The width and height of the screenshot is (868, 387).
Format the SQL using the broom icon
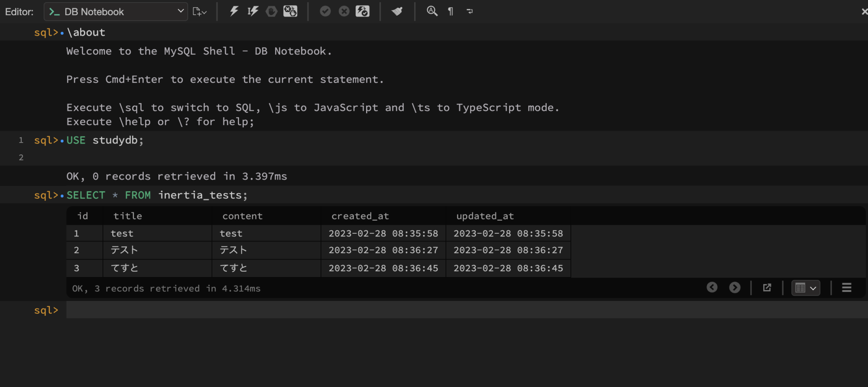tap(397, 11)
